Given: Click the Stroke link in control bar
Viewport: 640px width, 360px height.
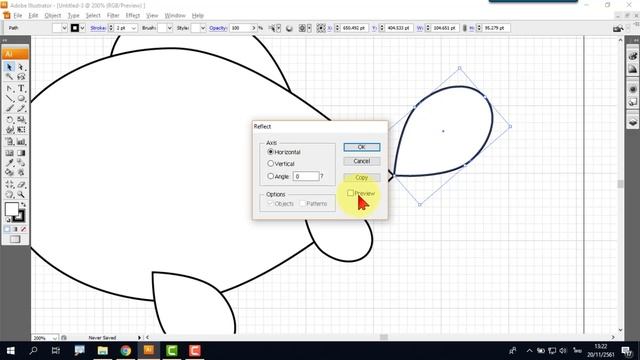Looking at the screenshot, I should pos(98,28).
